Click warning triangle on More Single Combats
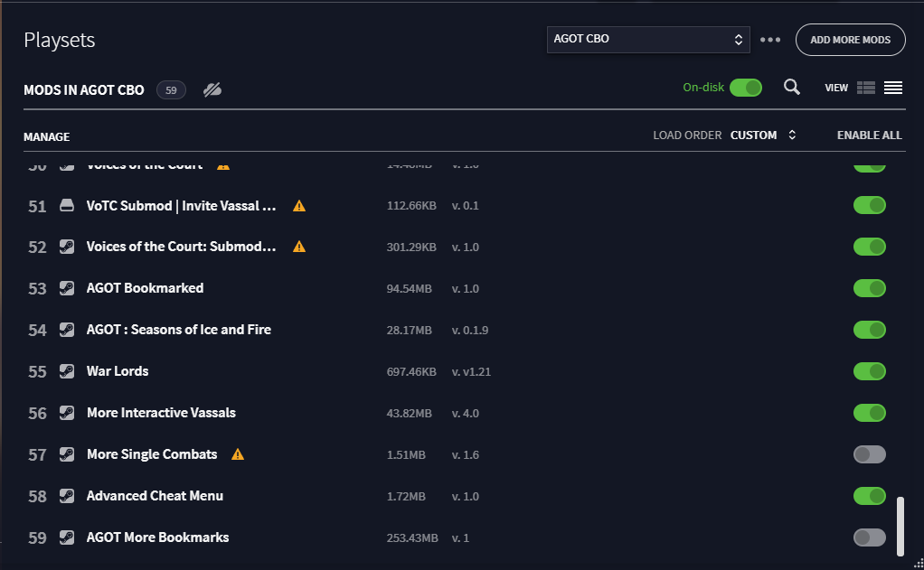The height and width of the screenshot is (570, 924). pyautogui.click(x=238, y=454)
